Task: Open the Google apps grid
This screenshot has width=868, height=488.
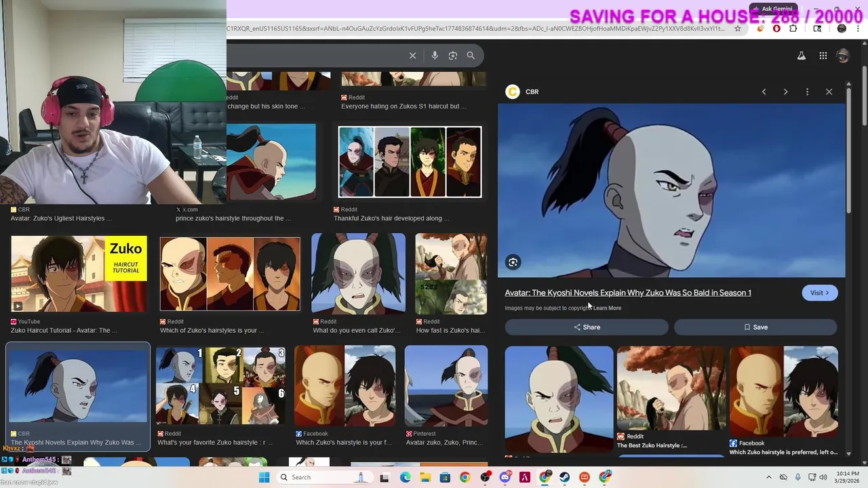Action: [823, 56]
